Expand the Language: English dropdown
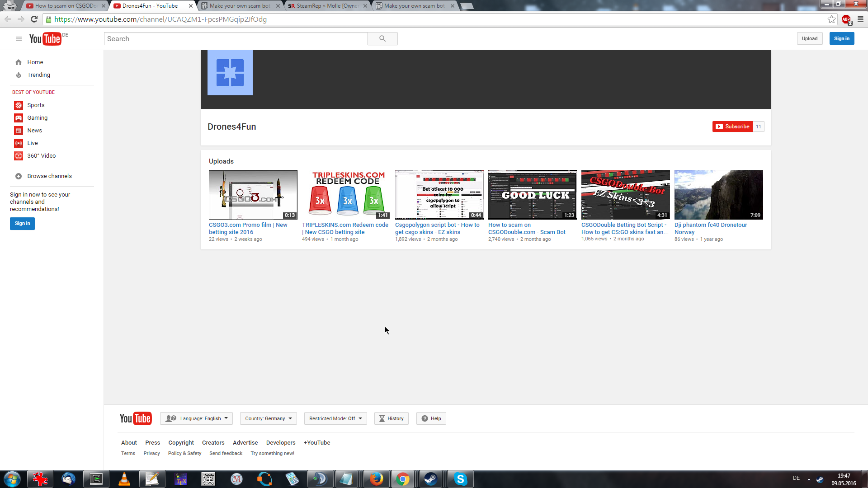This screenshot has width=868, height=488. pos(196,418)
